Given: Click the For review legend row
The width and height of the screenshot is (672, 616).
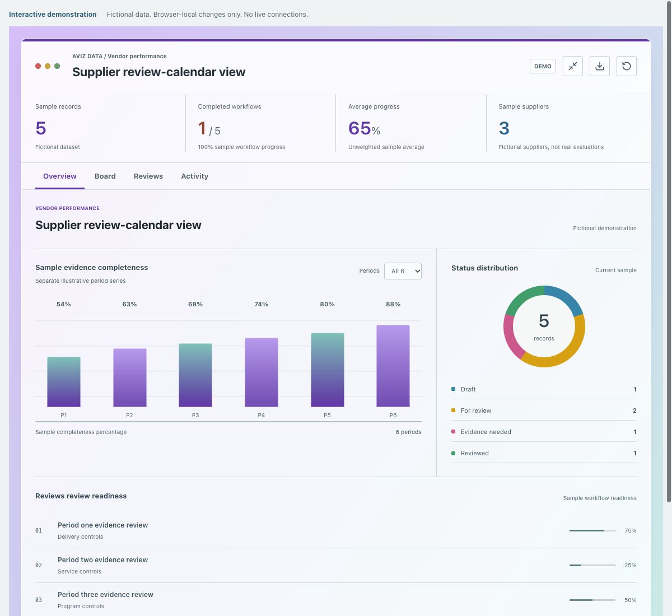Looking at the screenshot, I should [544, 410].
